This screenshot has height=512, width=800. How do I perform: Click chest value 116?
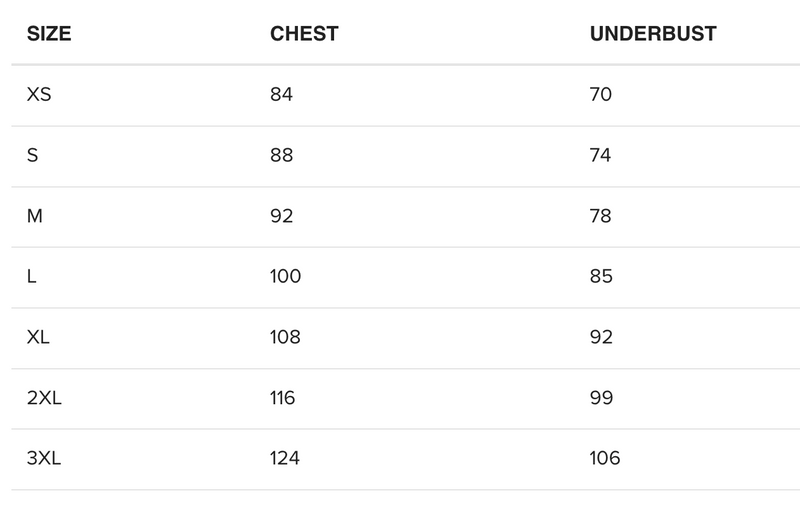pos(283,398)
